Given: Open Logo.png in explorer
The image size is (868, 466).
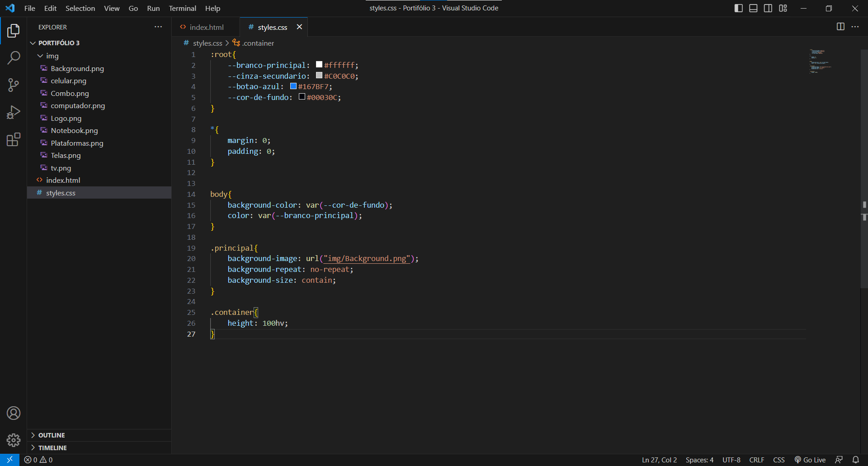Looking at the screenshot, I should pos(99,118).
